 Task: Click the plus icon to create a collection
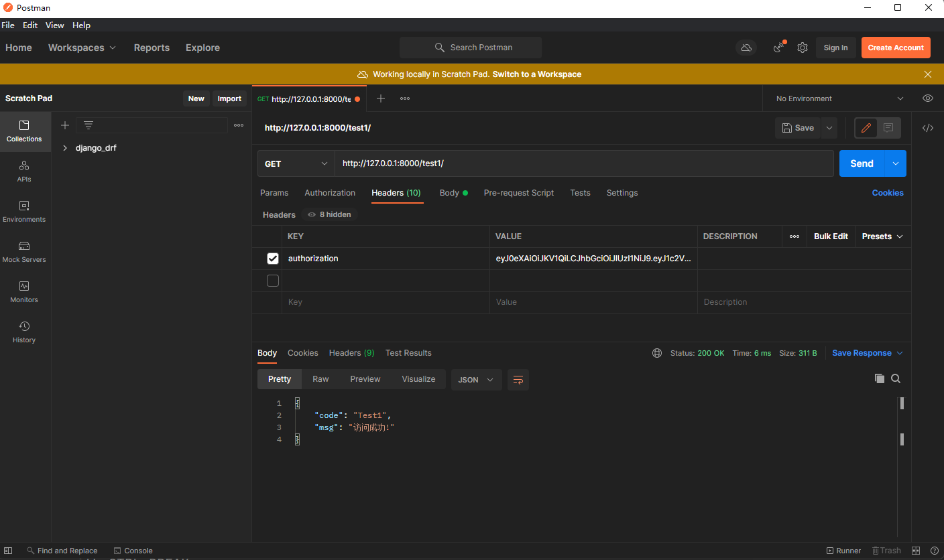[65, 125]
